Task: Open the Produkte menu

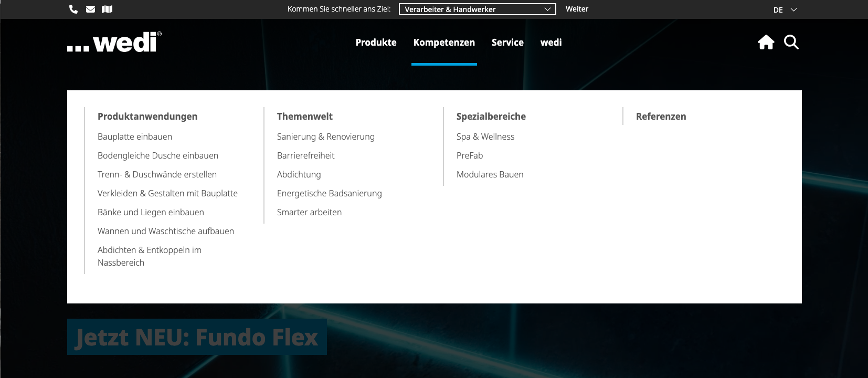Action: pyautogui.click(x=376, y=43)
